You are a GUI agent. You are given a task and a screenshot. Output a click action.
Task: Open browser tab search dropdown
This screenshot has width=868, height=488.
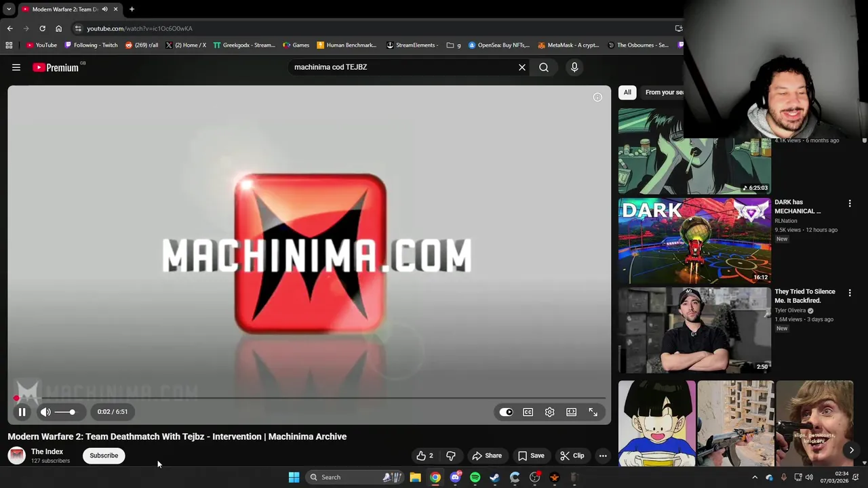pyautogui.click(x=7, y=9)
